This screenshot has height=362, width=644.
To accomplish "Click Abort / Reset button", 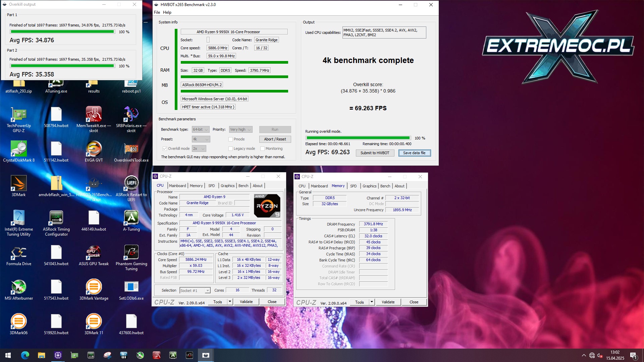I will [x=275, y=139].
